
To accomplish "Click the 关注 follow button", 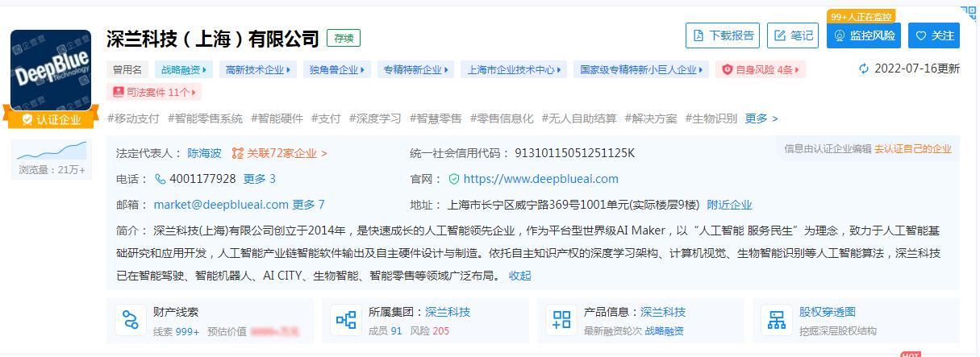I will 933,35.
